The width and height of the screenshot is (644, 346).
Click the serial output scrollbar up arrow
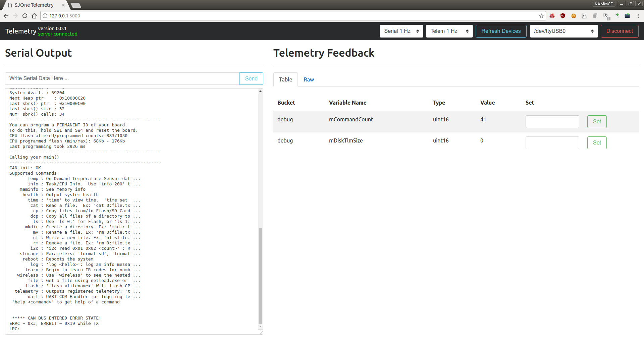(x=261, y=91)
